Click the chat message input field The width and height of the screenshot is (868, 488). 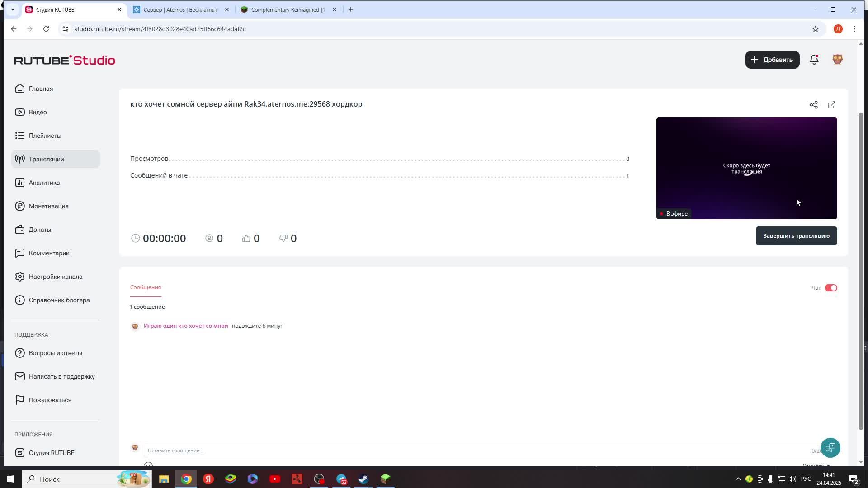(475, 450)
